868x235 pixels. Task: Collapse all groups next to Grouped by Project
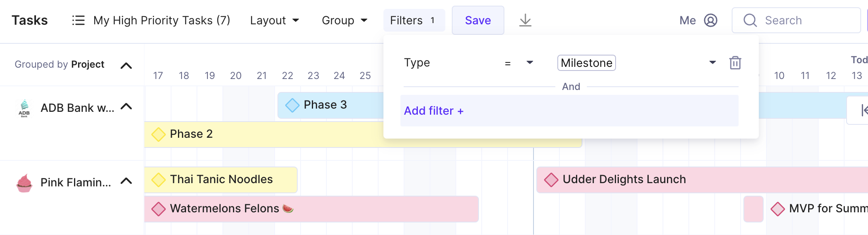[126, 66]
